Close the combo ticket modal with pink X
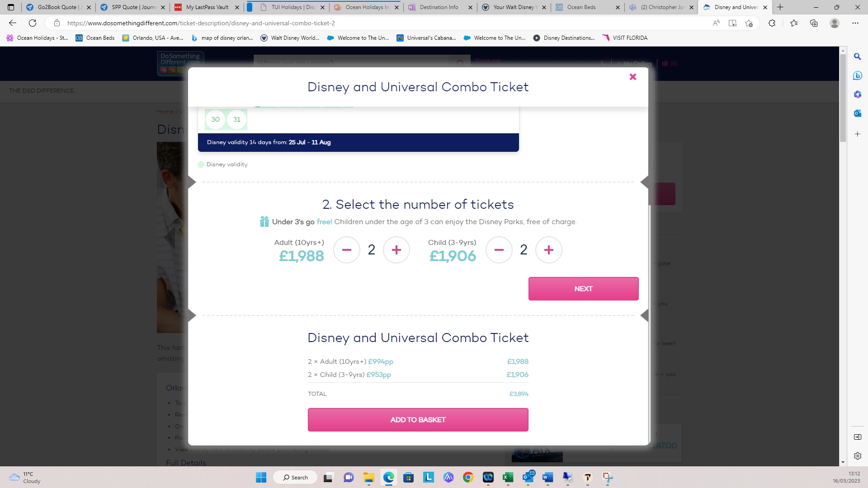Screen dimensions: 868x488 tap(633, 77)
